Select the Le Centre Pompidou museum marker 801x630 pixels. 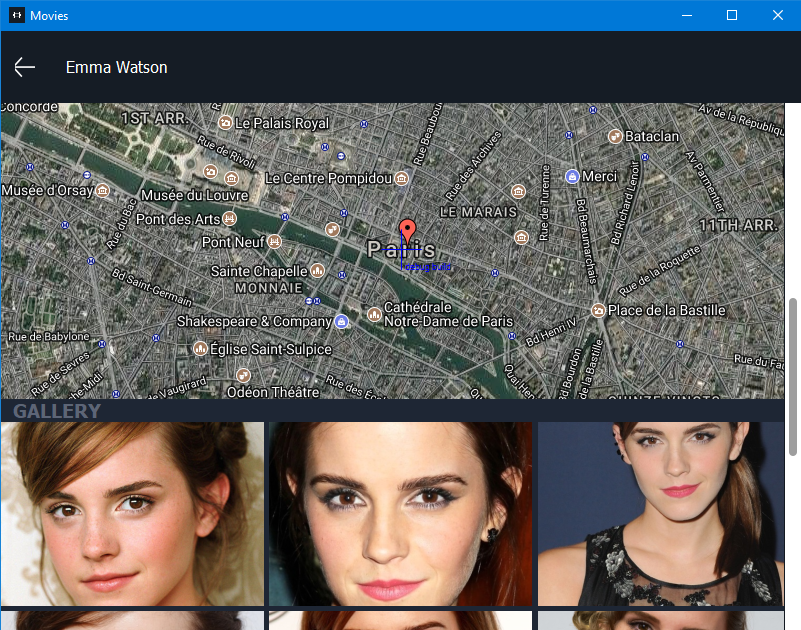tap(402, 178)
